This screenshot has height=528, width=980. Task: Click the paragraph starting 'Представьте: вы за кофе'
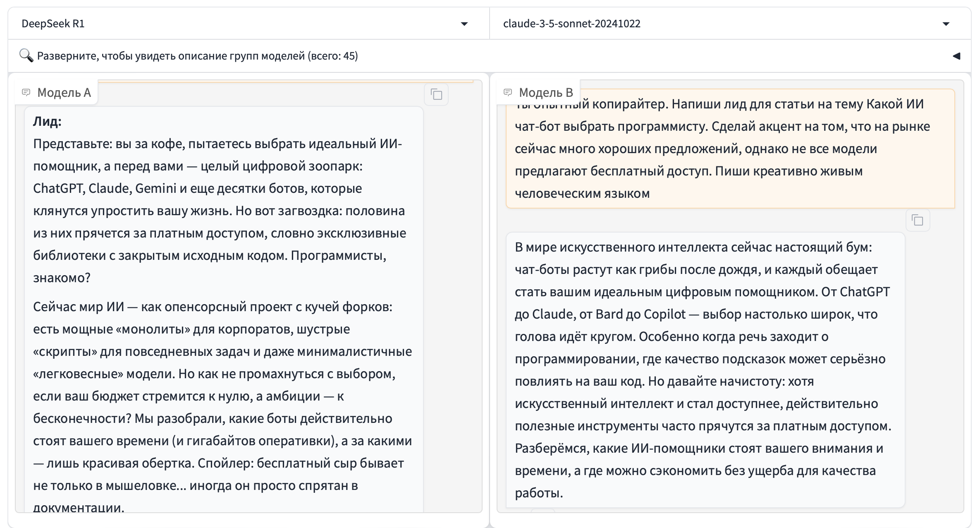pyautogui.click(x=219, y=211)
